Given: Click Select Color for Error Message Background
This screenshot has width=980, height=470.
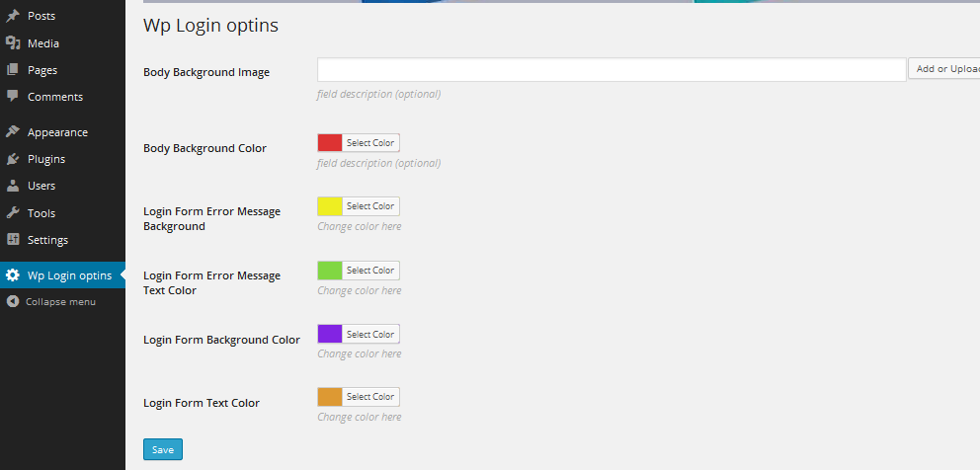Looking at the screenshot, I should tap(370, 206).
